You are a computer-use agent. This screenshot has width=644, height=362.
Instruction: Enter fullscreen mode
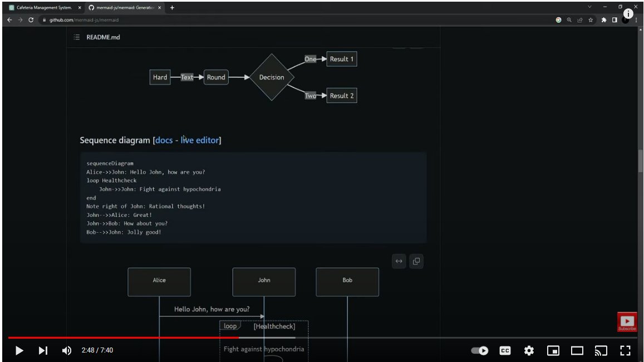625,350
